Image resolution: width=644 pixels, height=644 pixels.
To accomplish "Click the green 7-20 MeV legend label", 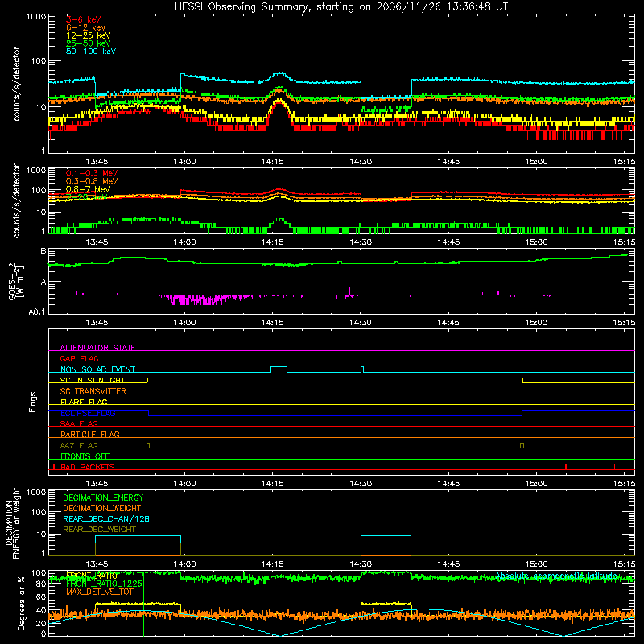I will pyautogui.click(x=86, y=197).
